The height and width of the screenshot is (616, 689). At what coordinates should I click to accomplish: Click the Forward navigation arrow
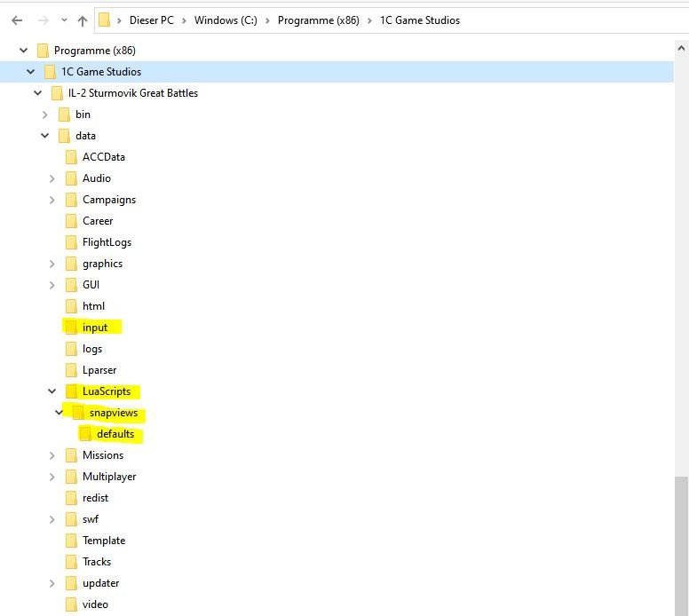point(43,20)
